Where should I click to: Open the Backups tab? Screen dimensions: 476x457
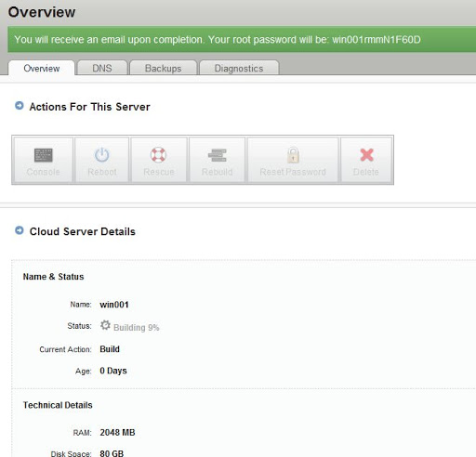[x=164, y=68]
